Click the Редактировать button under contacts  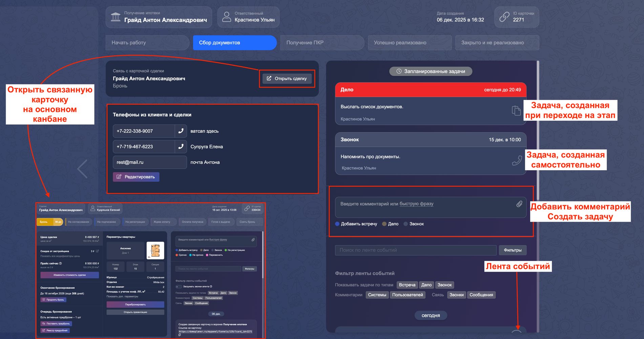(136, 177)
